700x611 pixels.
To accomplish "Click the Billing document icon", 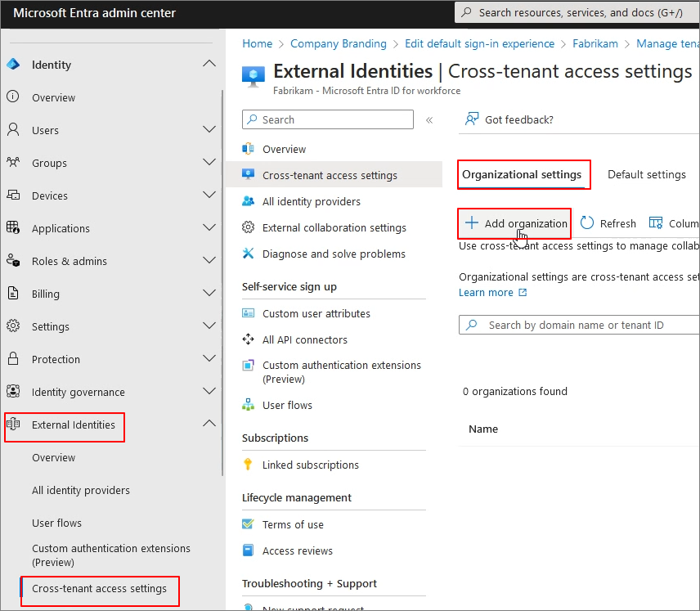I will click(13, 293).
